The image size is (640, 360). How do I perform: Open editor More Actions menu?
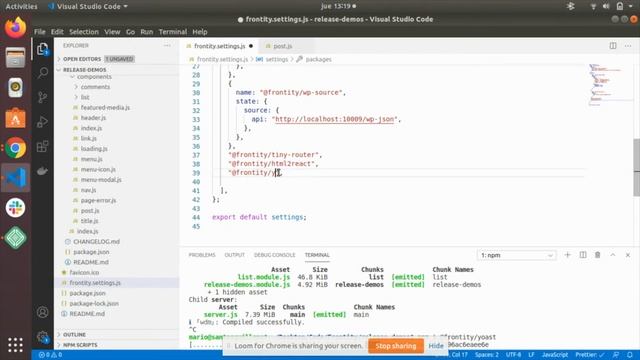tap(628, 46)
